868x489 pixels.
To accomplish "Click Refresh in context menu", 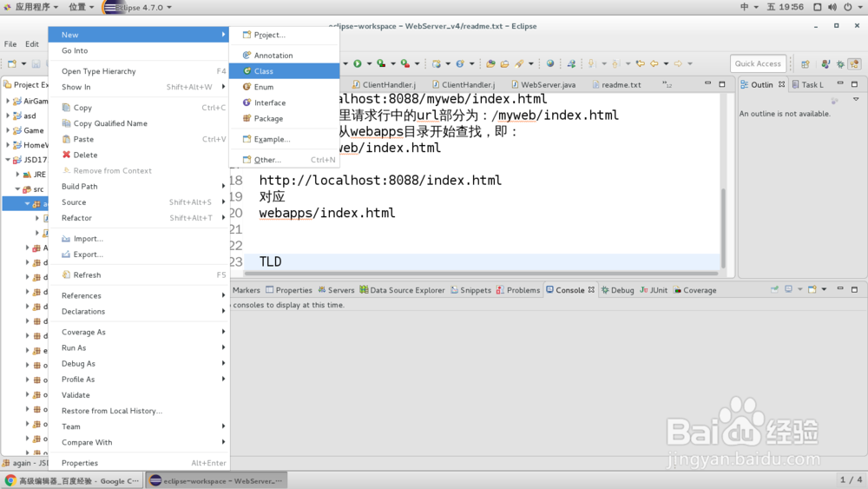I will click(x=138, y=274).
